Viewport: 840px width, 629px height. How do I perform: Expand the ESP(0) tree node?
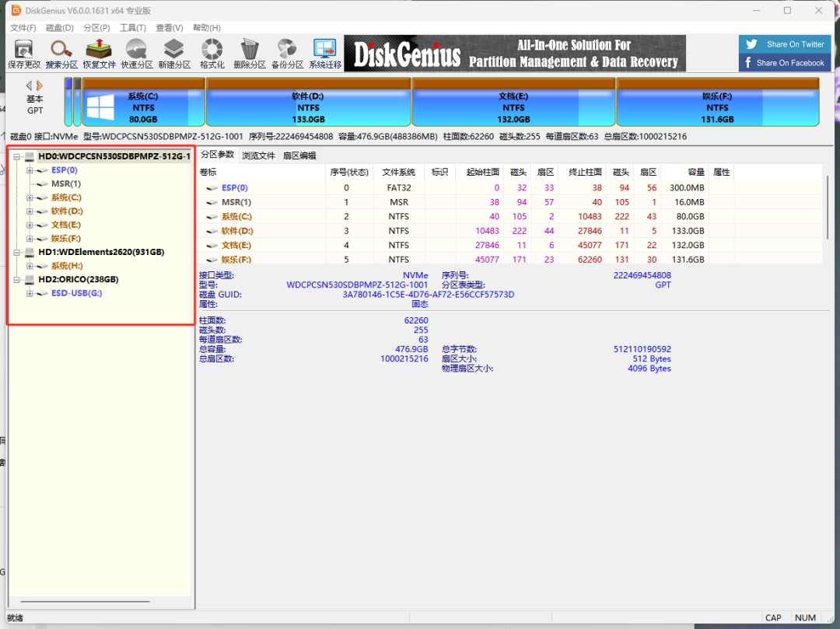(x=30, y=170)
